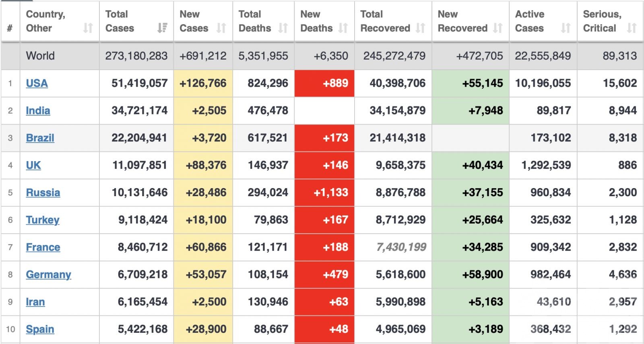The height and width of the screenshot is (344, 644).
Task: Select Spain new cases +28,900
Action: [206, 329]
